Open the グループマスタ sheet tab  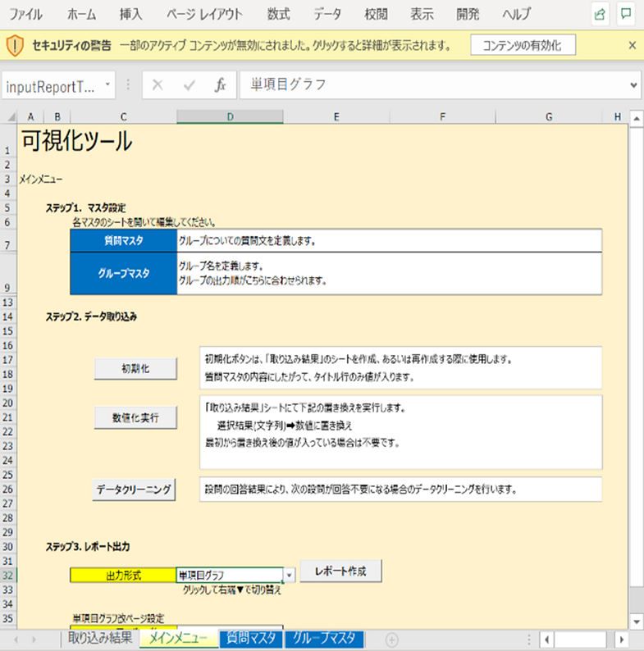[324, 638]
